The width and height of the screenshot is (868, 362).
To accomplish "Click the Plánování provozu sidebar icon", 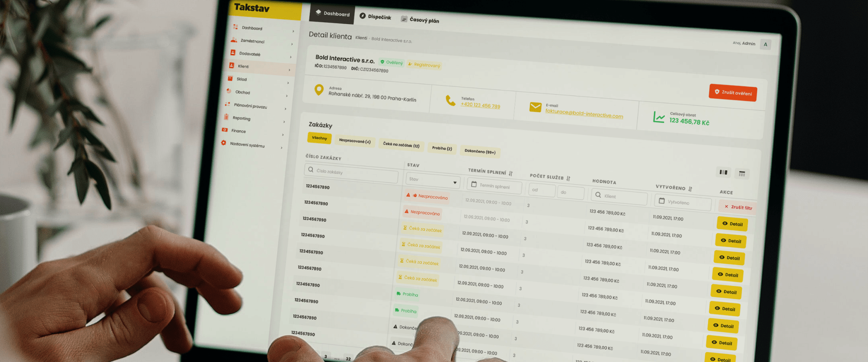I will [227, 104].
